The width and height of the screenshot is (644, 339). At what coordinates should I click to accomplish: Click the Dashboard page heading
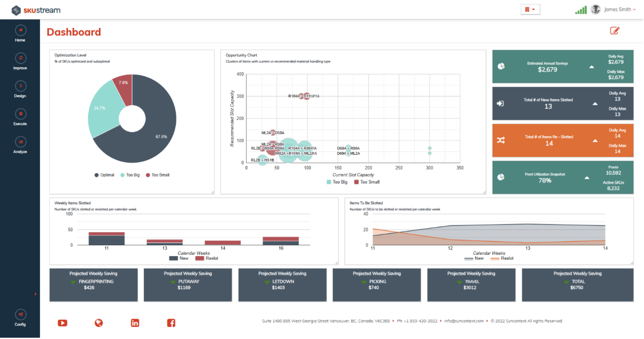tap(74, 32)
